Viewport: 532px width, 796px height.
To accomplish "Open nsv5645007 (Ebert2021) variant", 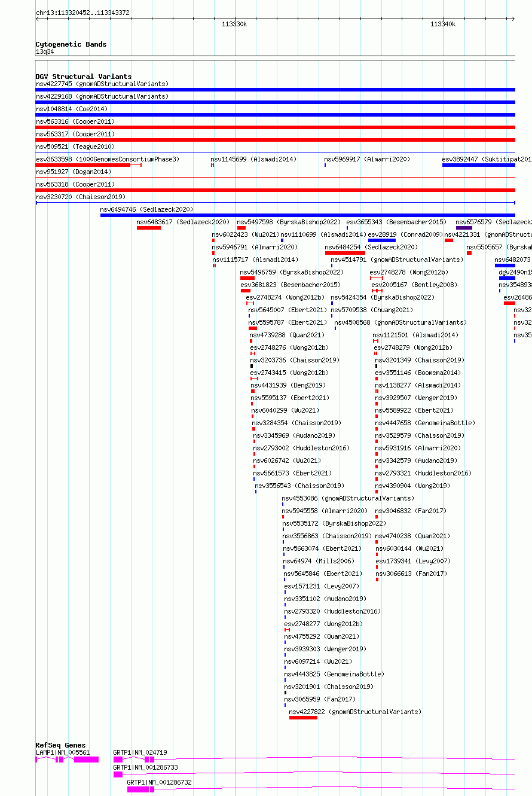I will click(288, 310).
